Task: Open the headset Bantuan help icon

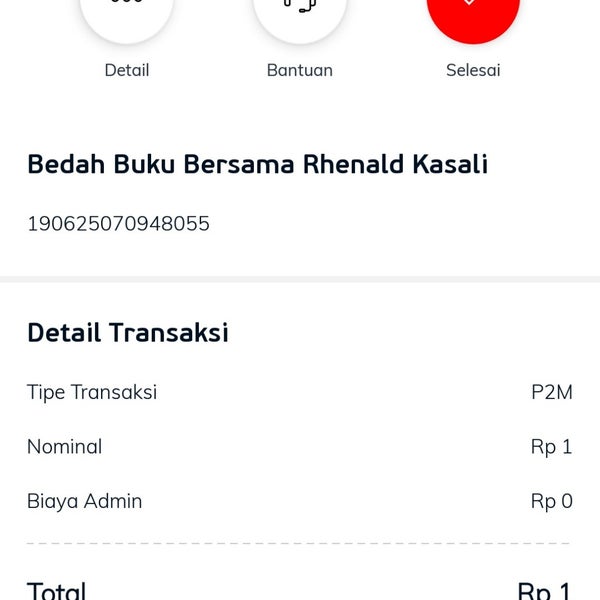Action: coord(300,17)
